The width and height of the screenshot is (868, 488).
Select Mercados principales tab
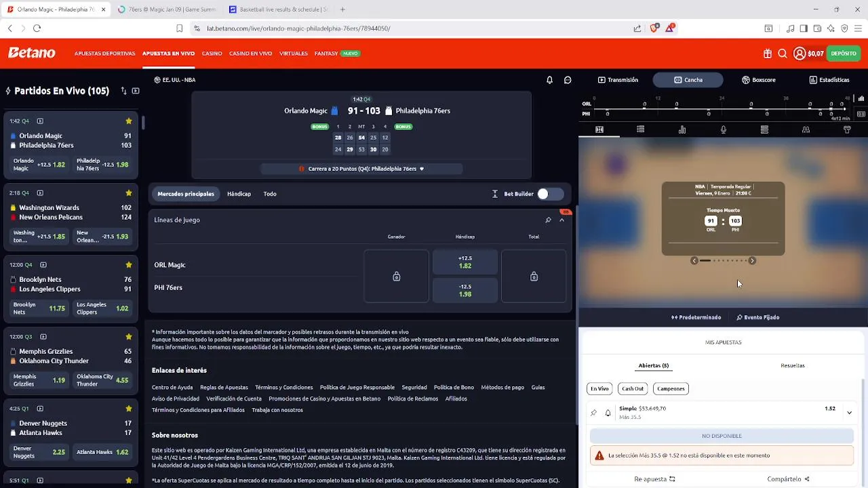click(x=186, y=194)
